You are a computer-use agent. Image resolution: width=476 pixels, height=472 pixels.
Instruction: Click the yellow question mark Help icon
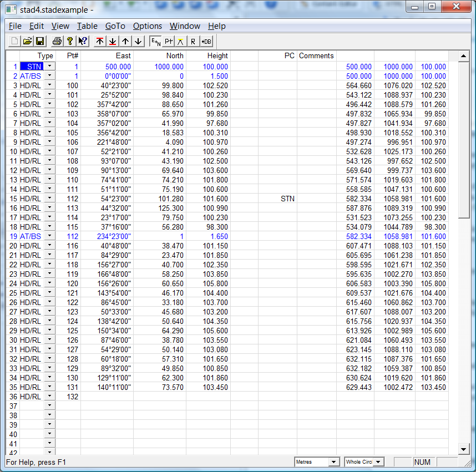pyautogui.click(x=69, y=41)
